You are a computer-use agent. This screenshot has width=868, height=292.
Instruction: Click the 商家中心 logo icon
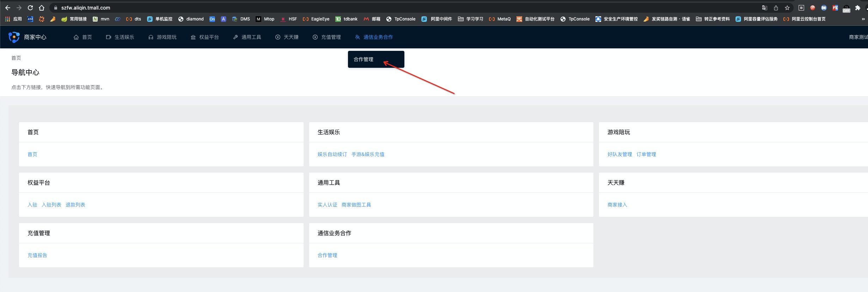click(14, 37)
